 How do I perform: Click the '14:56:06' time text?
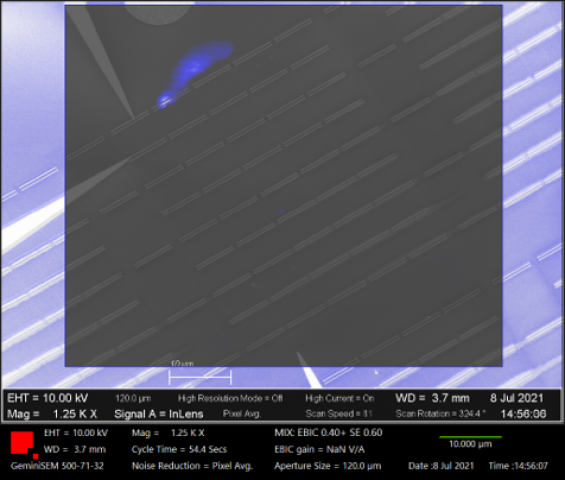523,414
